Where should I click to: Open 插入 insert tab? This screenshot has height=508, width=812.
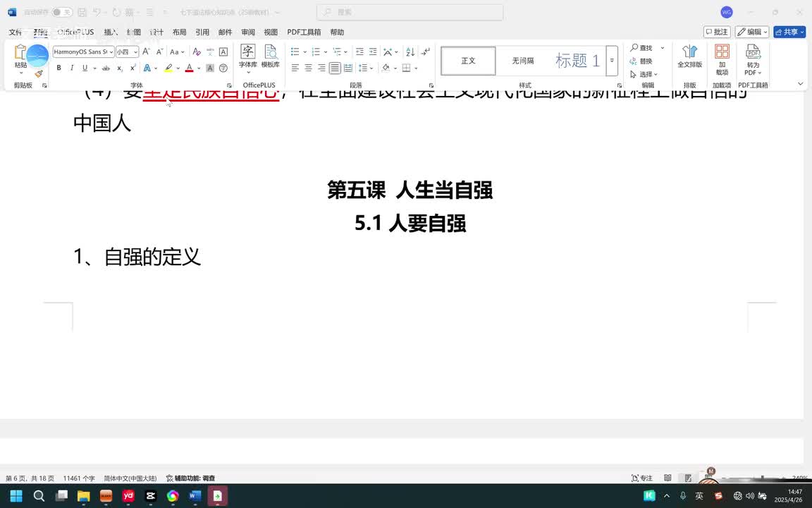click(x=111, y=32)
